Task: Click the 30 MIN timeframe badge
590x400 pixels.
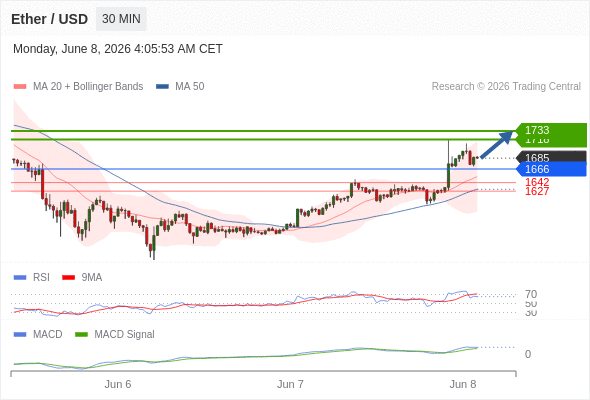Action: 121,19
